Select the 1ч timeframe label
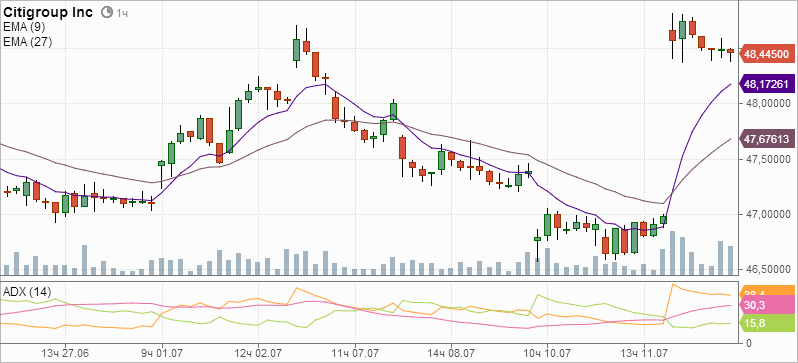 tap(122, 14)
